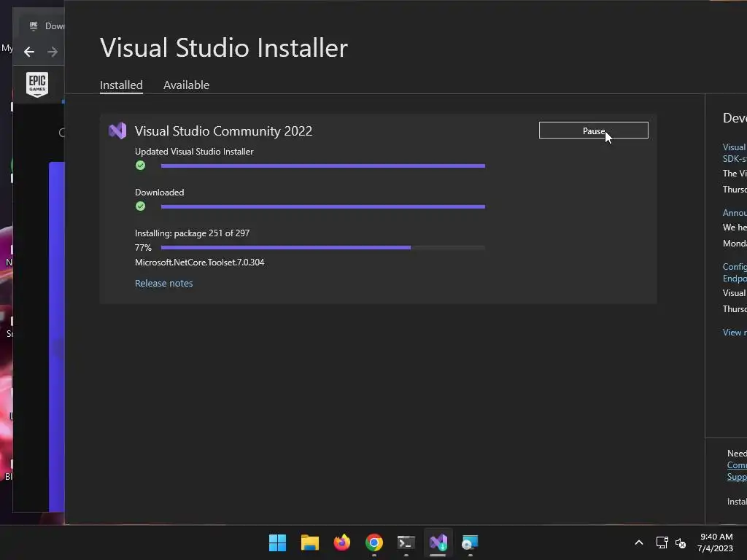Screen dimensions: 747x560
Task: Launch Firefox from the taskbar
Action: click(341, 542)
